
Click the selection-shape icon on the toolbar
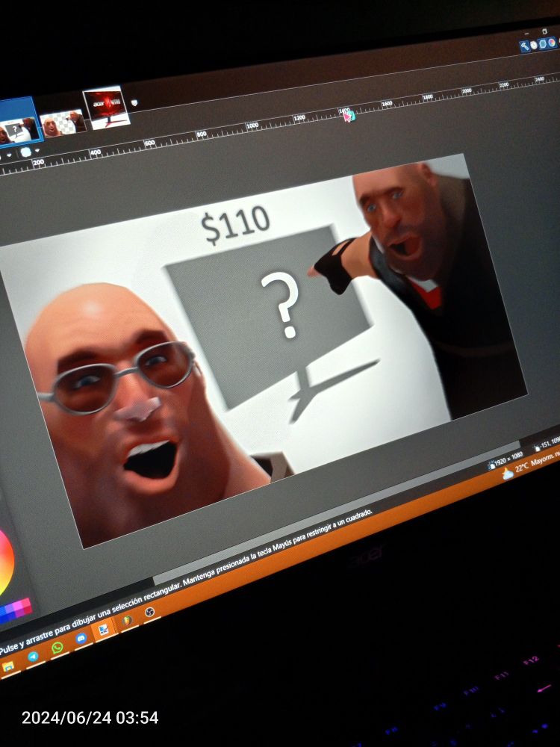pyautogui.click(x=25, y=152)
